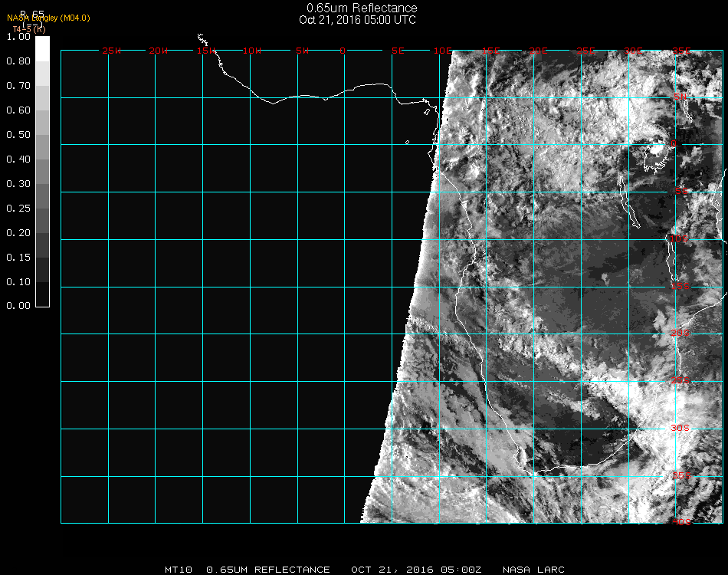Click the 25W longitude label

[111, 51]
